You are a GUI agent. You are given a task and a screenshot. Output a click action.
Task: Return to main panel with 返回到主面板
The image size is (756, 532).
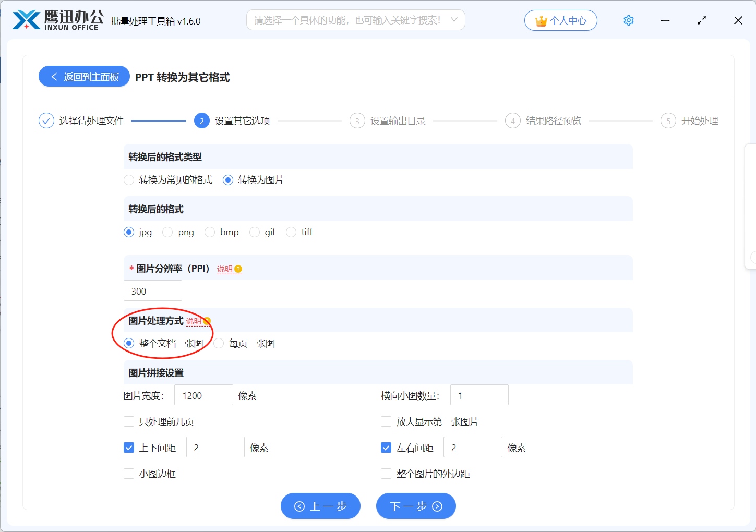tap(84, 77)
